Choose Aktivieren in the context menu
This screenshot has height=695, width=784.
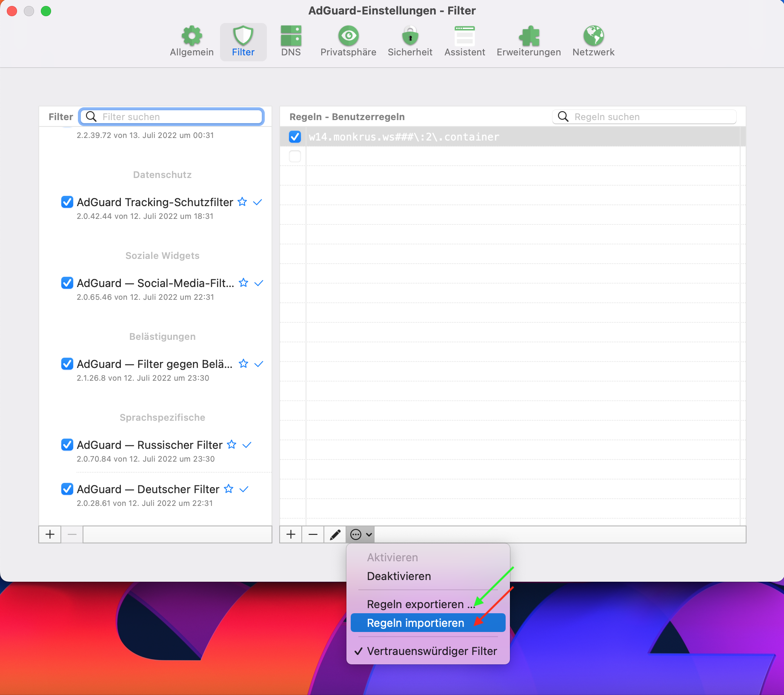pyautogui.click(x=392, y=557)
